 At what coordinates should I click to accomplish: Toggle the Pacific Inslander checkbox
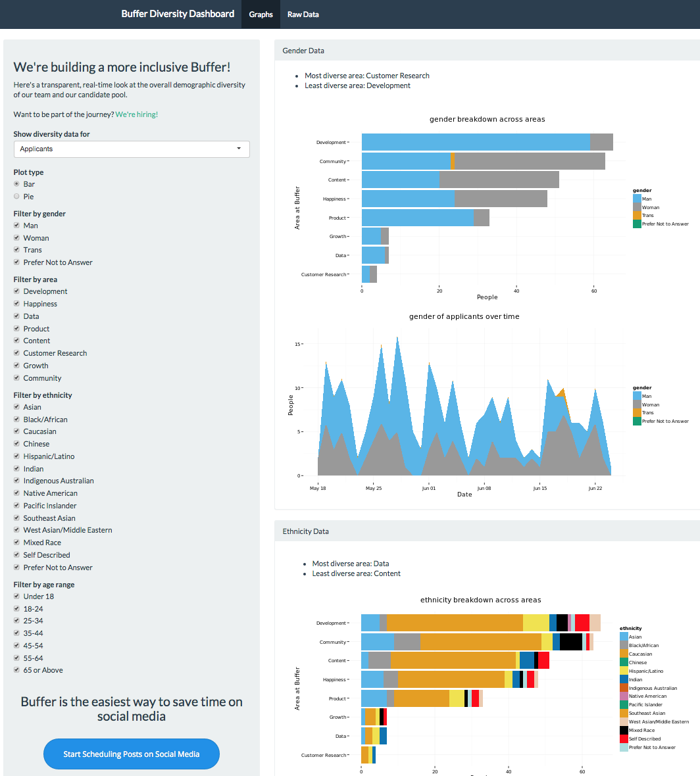17,505
